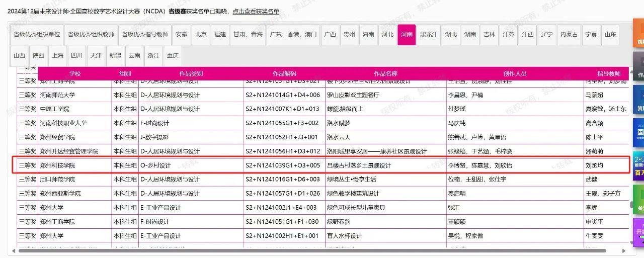Click the 创作人员 column header

pyautogui.click(x=515, y=73)
